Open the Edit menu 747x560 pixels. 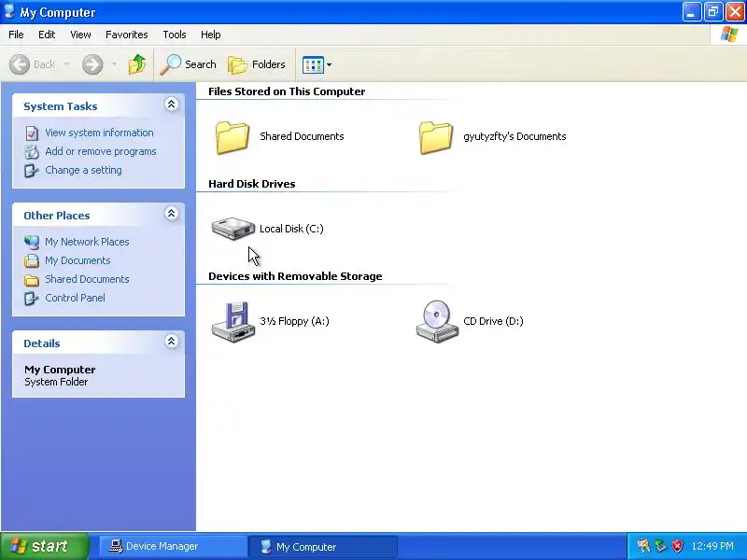coord(47,35)
